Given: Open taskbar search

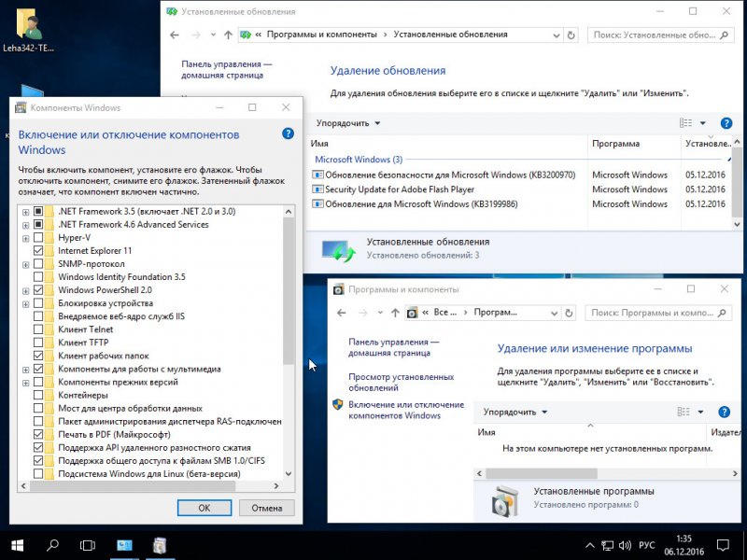Looking at the screenshot, I should tap(52, 545).
